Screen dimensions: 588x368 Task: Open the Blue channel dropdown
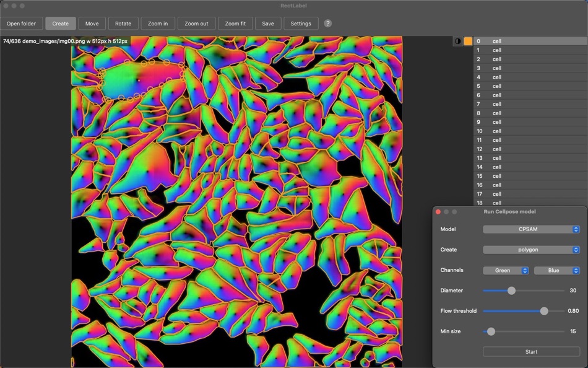pos(556,270)
